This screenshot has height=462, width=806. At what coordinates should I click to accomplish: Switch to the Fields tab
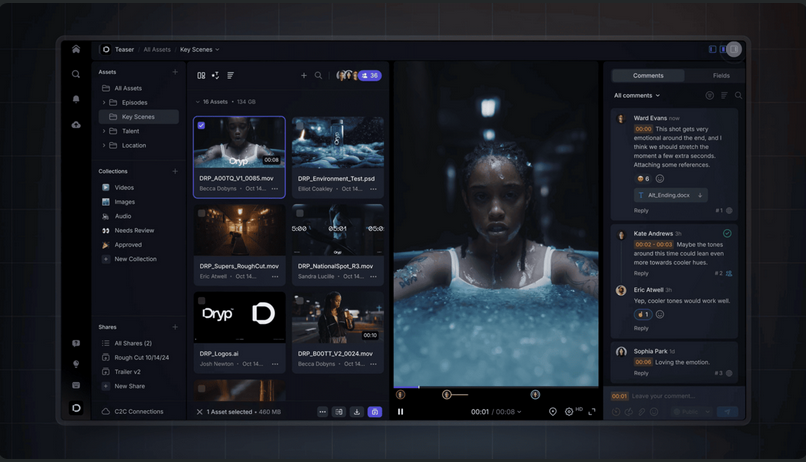coord(721,75)
